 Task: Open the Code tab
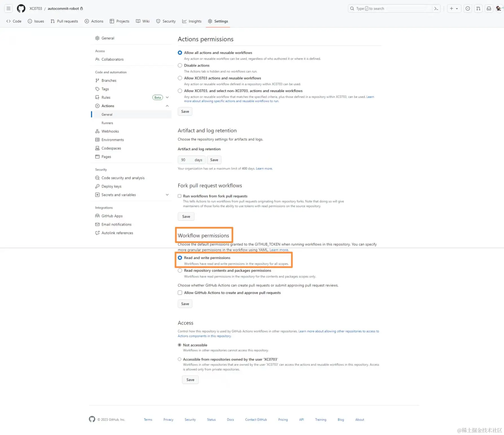tap(14, 21)
